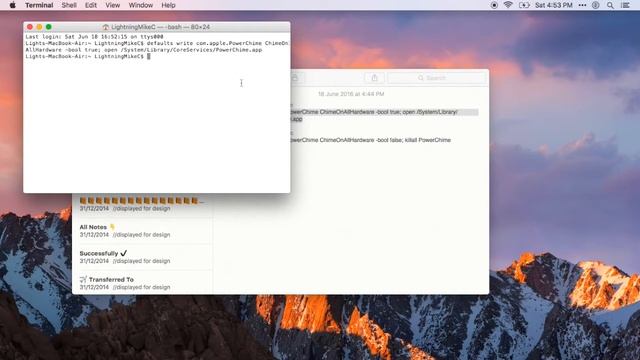Click the home folder icon in Terminal title
640x360 pixels.
(106, 27)
